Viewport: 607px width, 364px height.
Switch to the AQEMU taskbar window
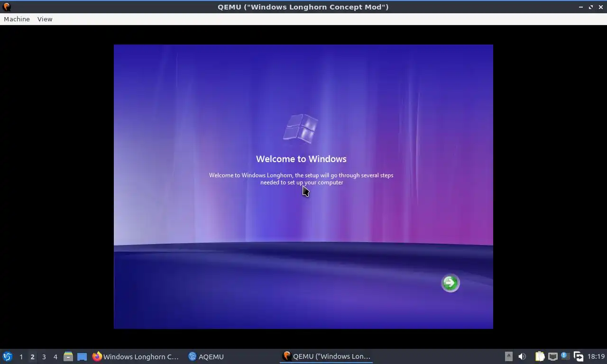[206, 356]
